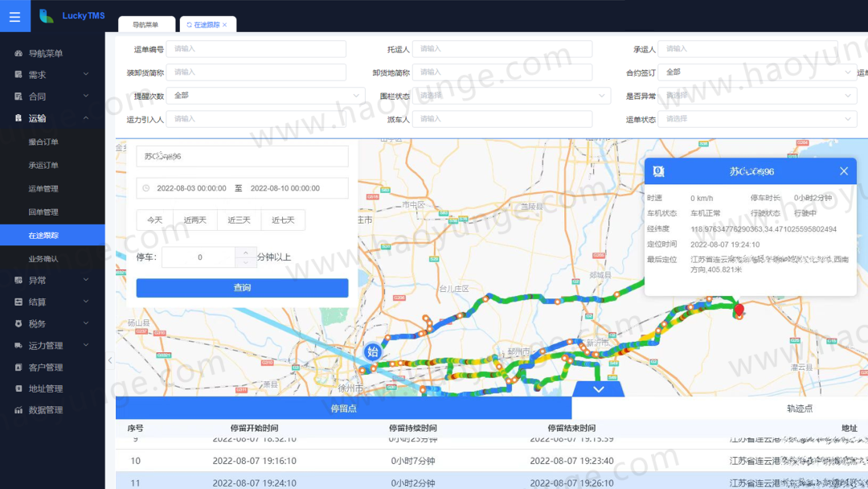Screen dimensions: 868x489
Task: Click the 导航菜单 sidebar icon
Action: 18,53
